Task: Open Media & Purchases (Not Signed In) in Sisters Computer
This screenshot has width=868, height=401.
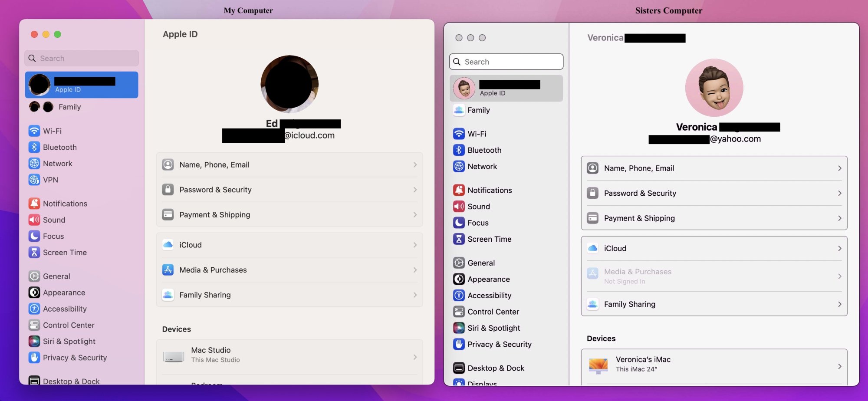Action: click(x=714, y=276)
